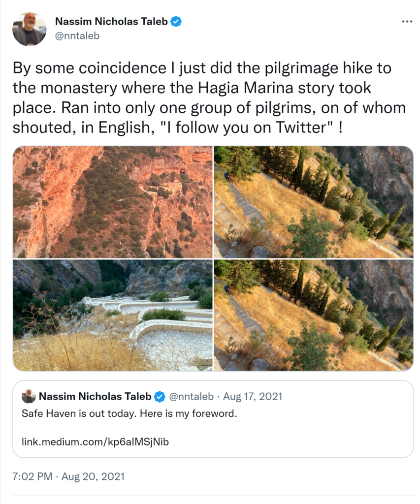Open the link.medium.com foreword link
The width and height of the screenshot is (420, 504).
95,441
